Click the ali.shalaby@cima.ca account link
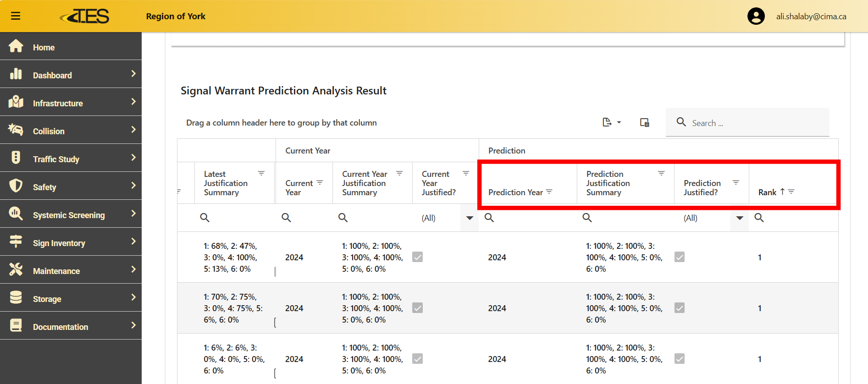This screenshot has width=868, height=384. pyautogui.click(x=811, y=16)
